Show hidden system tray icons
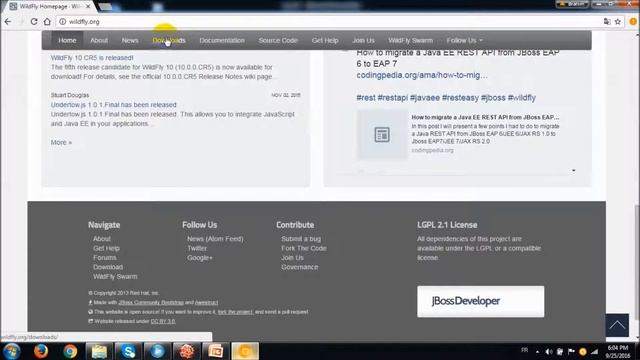 click(538, 352)
